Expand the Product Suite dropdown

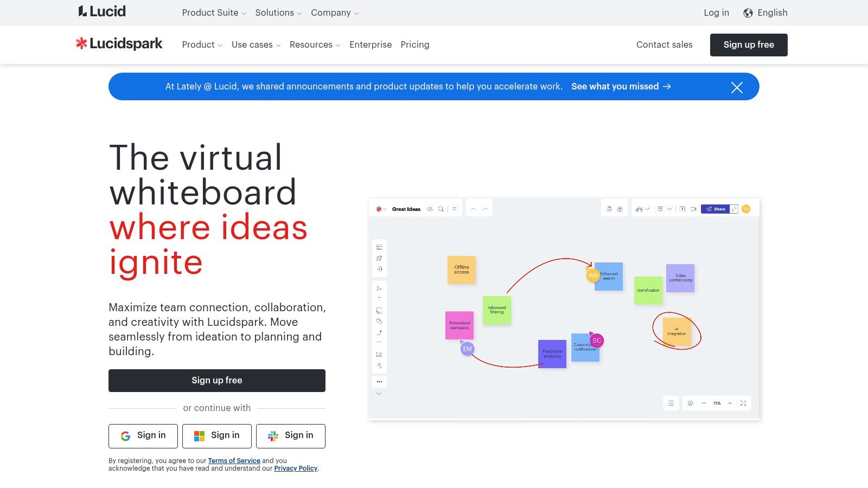(214, 13)
